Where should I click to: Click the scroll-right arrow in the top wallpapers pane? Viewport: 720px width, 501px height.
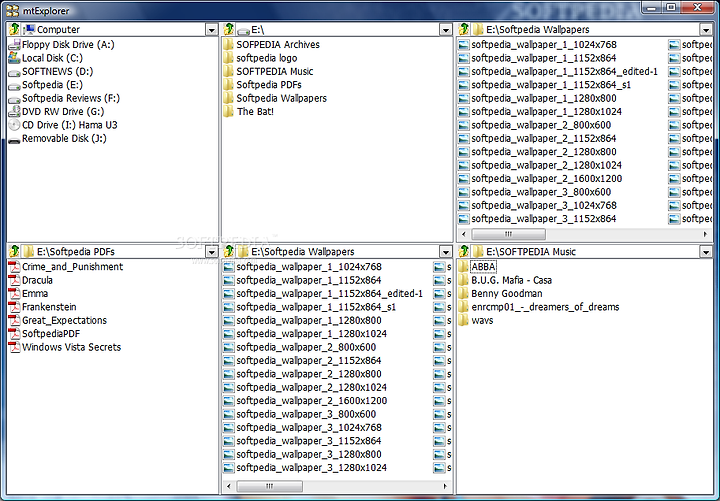[x=705, y=234]
